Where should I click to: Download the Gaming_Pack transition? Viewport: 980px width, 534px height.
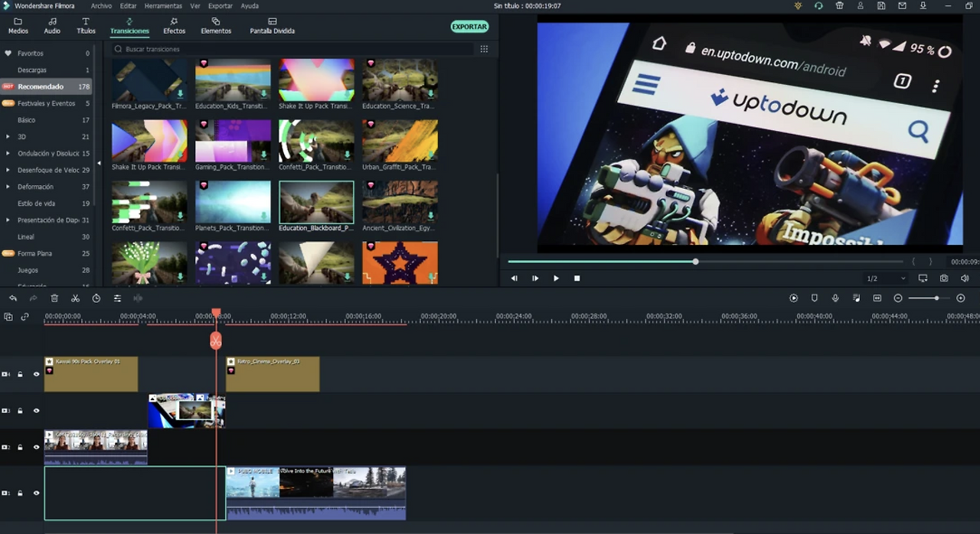[263, 155]
